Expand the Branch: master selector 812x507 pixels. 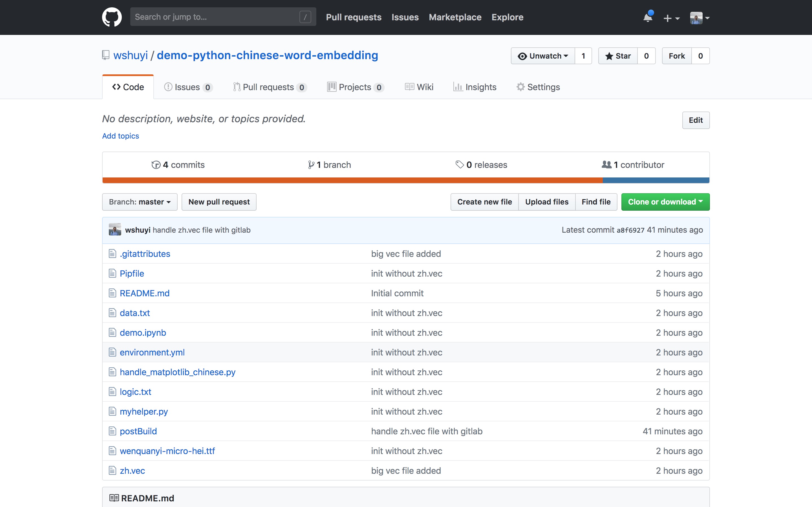coord(140,202)
